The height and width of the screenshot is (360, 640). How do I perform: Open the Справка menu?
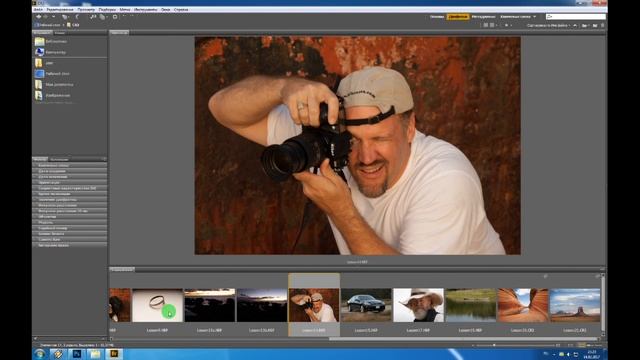[x=181, y=9]
